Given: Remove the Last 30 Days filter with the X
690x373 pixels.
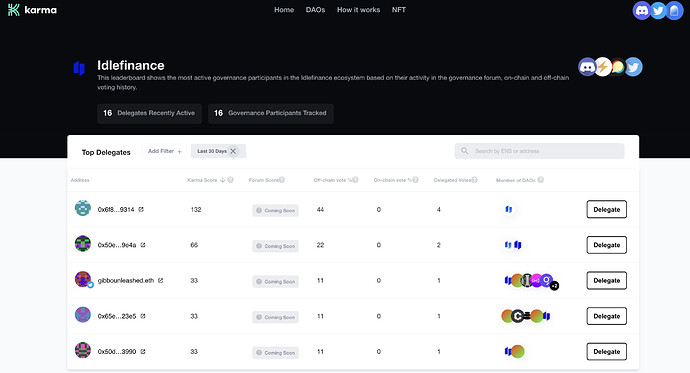Looking at the screenshot, I should point(233,151).
